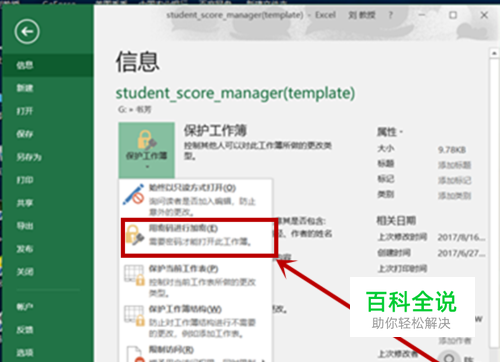Select 用密码进行加密(E) menu entry
Screen dimensions: 500x362
199,237
